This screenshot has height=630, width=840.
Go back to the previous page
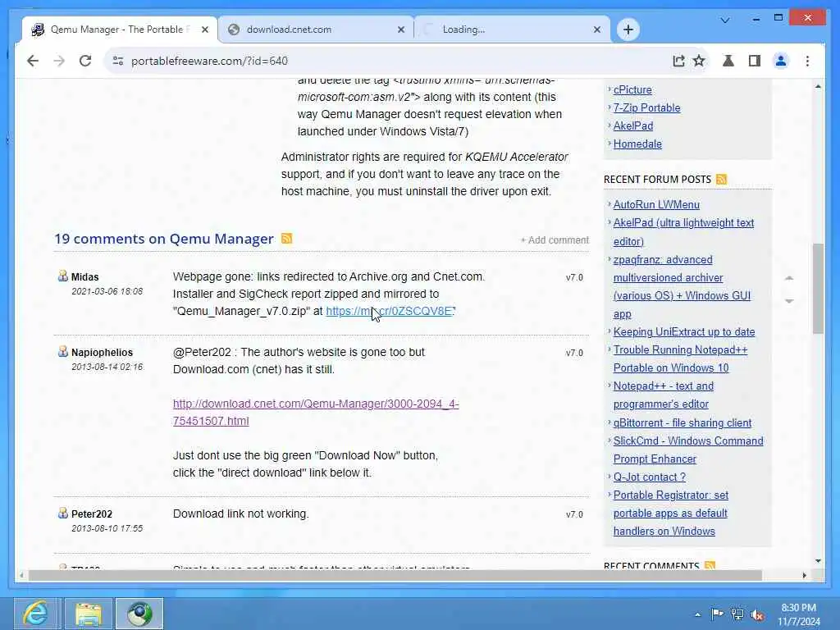33,61
